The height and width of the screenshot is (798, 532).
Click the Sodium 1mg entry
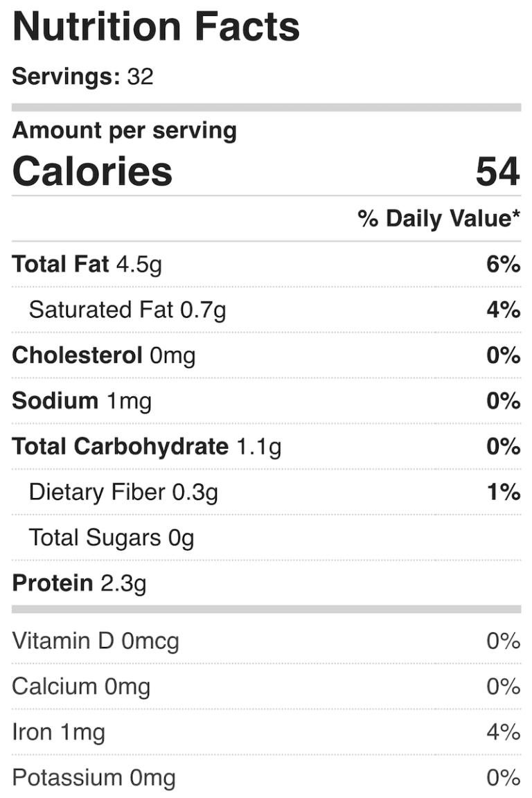(x=82, y=401)
